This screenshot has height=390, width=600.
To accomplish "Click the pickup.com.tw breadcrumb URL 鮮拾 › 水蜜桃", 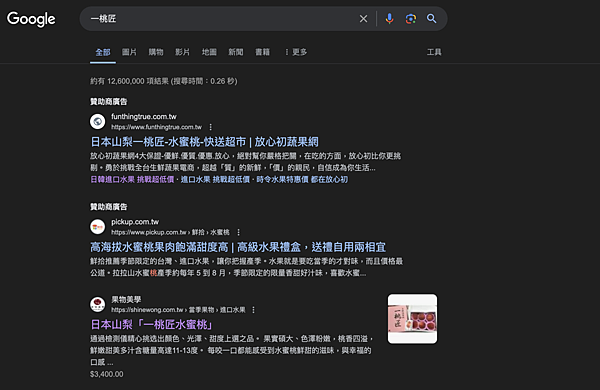I will point(171,232).
